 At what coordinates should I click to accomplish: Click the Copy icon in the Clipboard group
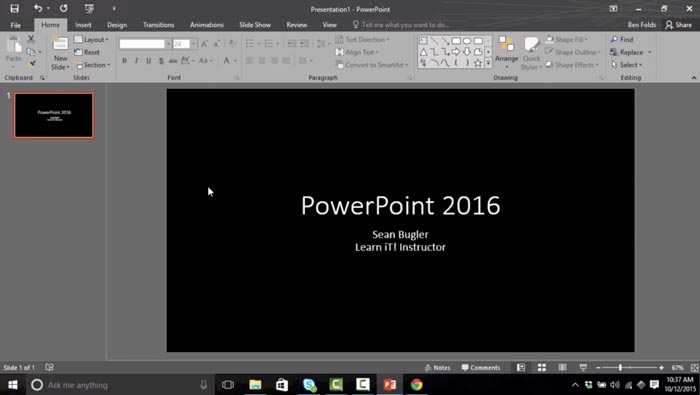[x=30, y=52]
